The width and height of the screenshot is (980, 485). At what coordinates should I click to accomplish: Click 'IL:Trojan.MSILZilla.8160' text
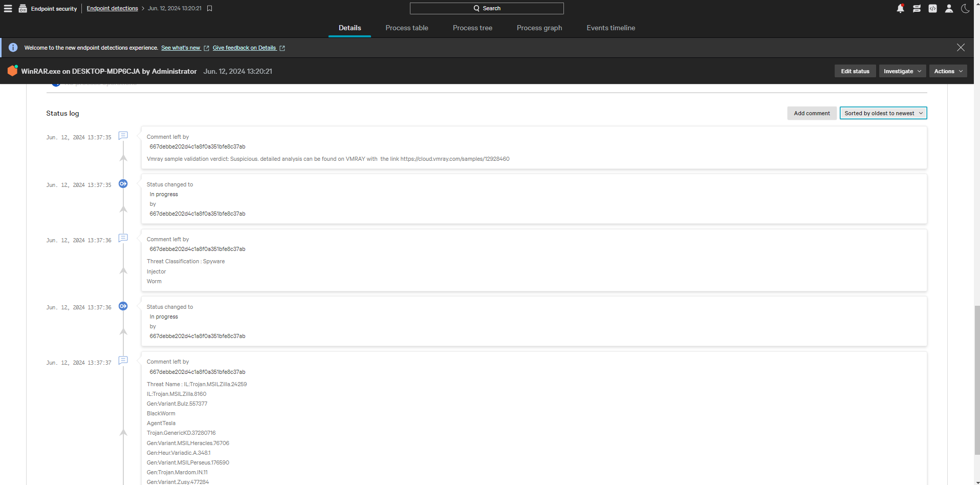[177, 394]
